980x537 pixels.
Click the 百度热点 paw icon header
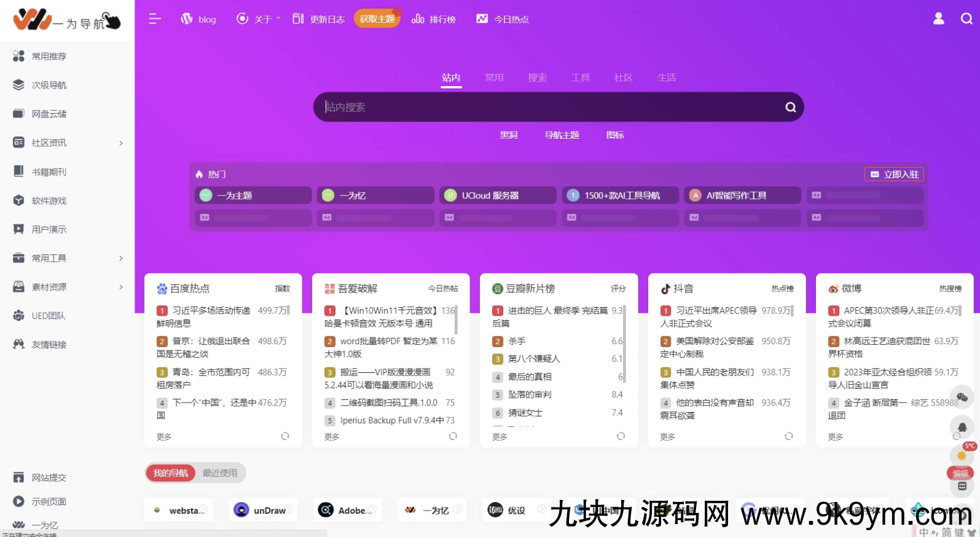tap(162, 288)
